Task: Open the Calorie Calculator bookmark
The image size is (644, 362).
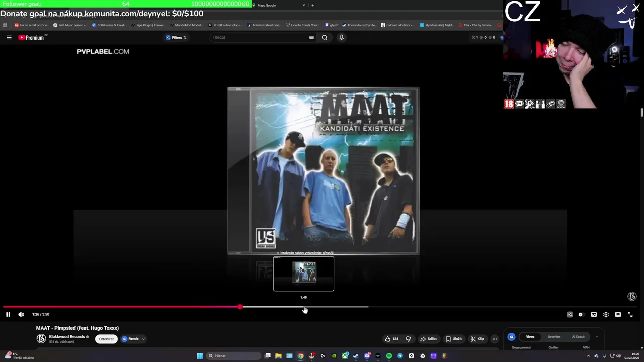Action: (397, 25)
